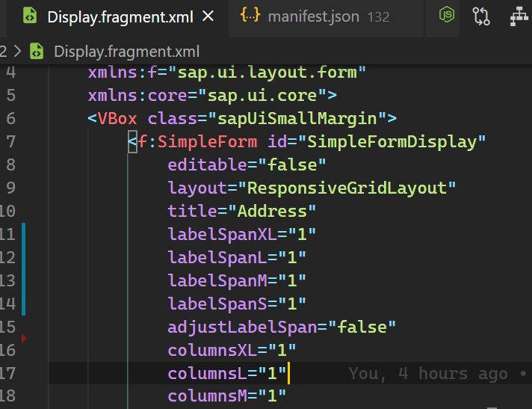Viewport: 532px width, 409px height.
Task: Click the Node.js icon in editor toolbar
Action: [447, 15]
